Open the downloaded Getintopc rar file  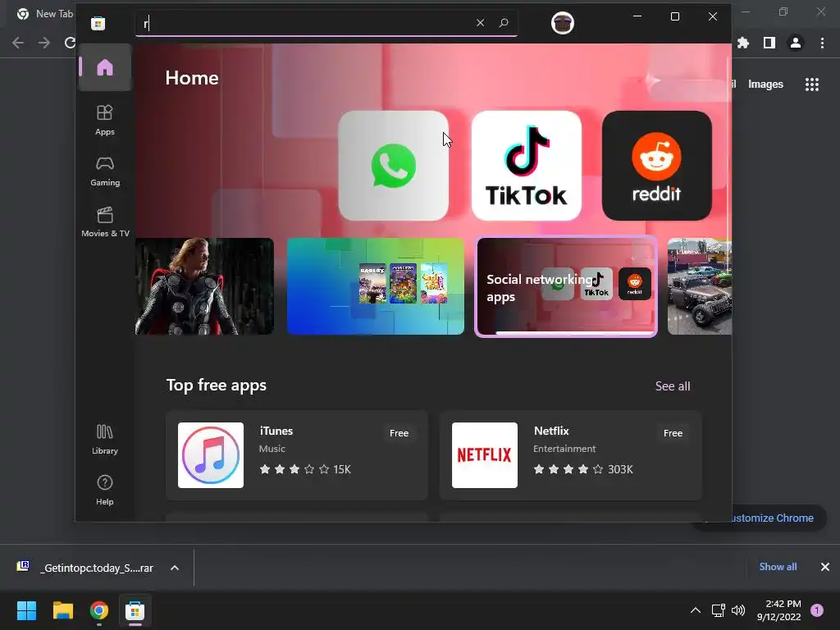[85, 568]
